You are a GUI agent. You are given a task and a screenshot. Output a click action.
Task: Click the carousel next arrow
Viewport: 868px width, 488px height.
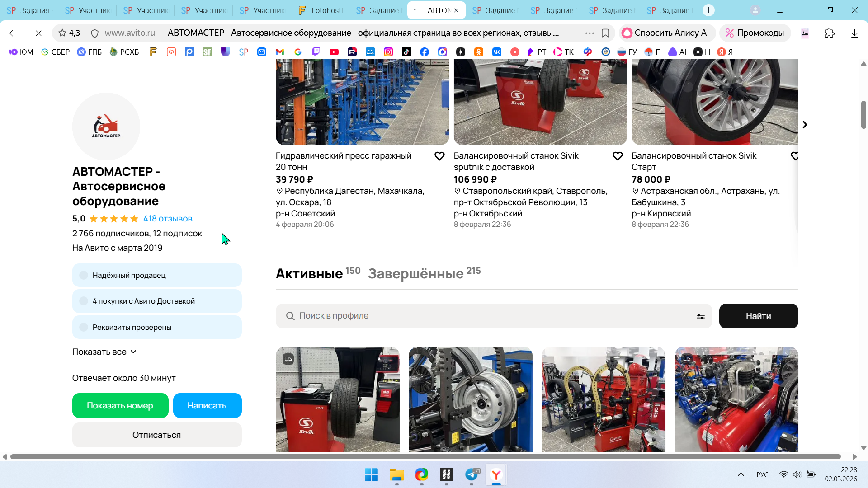805,125
